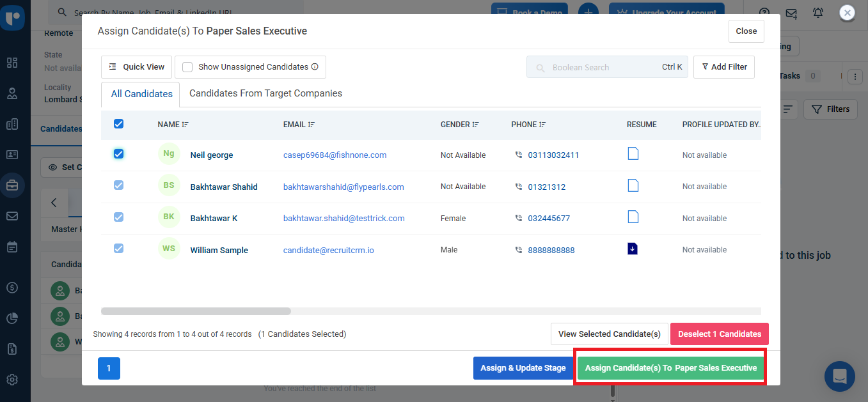Click View Selected Candidate(s) button

pos(610,334)
